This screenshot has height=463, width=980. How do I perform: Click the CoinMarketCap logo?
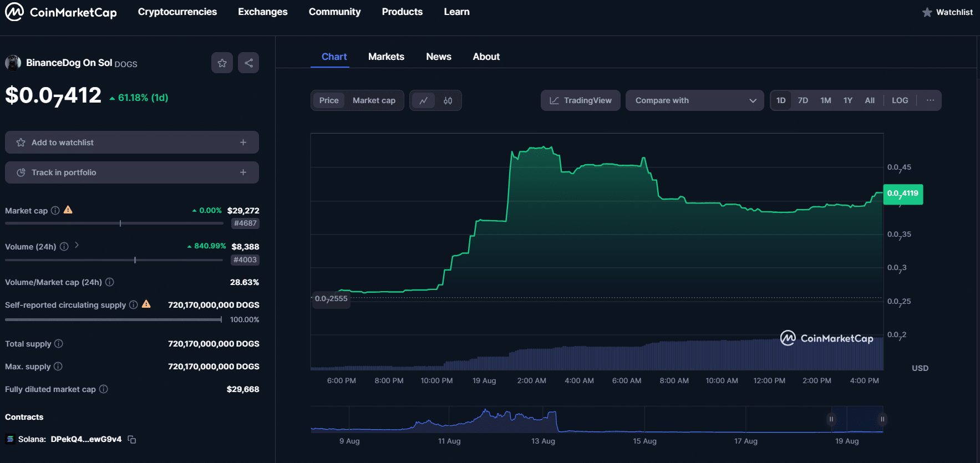point(61,12)
